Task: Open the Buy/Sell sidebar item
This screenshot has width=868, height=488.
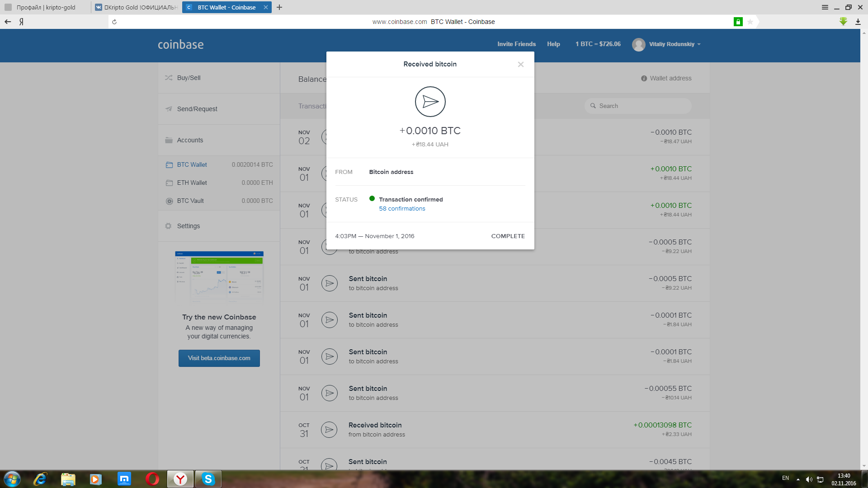Action: pyautogui.click(x=189, y=78)
